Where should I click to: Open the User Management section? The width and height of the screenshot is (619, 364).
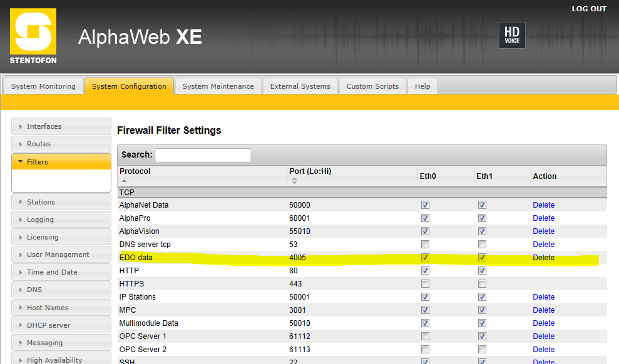tap(61, 255)
